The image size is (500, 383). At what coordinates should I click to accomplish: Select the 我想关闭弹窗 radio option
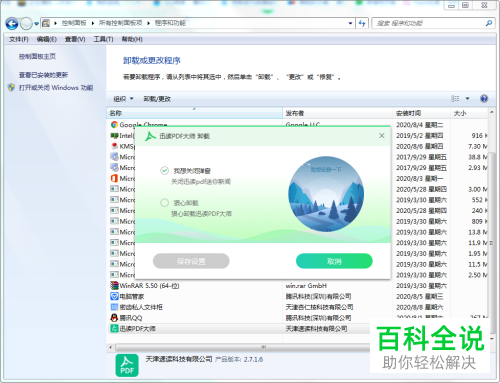pos(164,171)
